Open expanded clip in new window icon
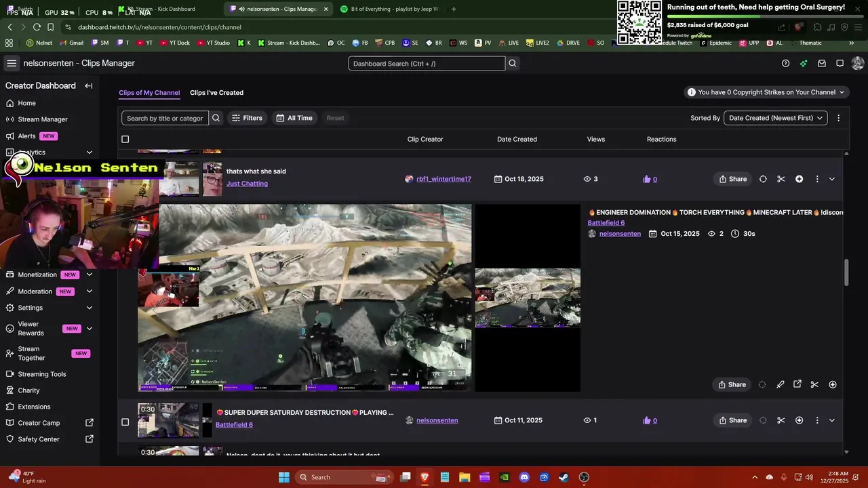The width and height of the screenshot is (868, 488). (797, 384)
